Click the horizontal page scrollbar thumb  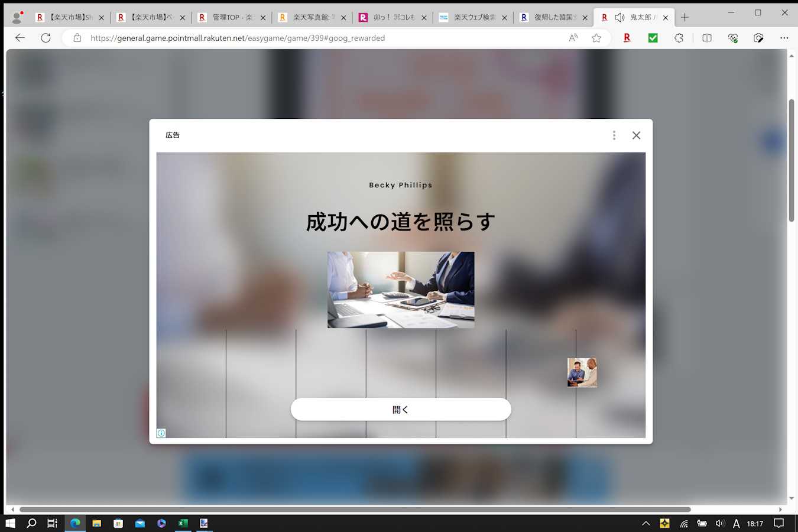[x=355, y=510]
